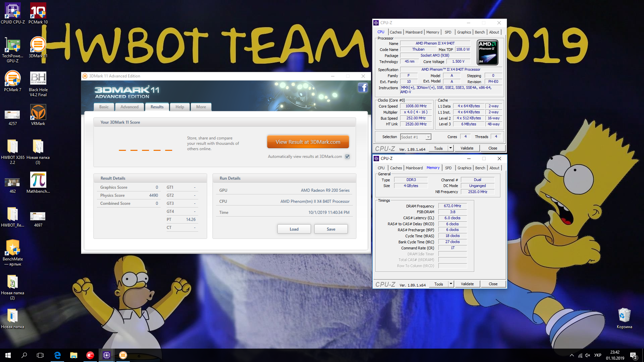Click the DRAM Frequency value 672.0 MHz
This screenshot has width=644, height=362.
point(452,206)
